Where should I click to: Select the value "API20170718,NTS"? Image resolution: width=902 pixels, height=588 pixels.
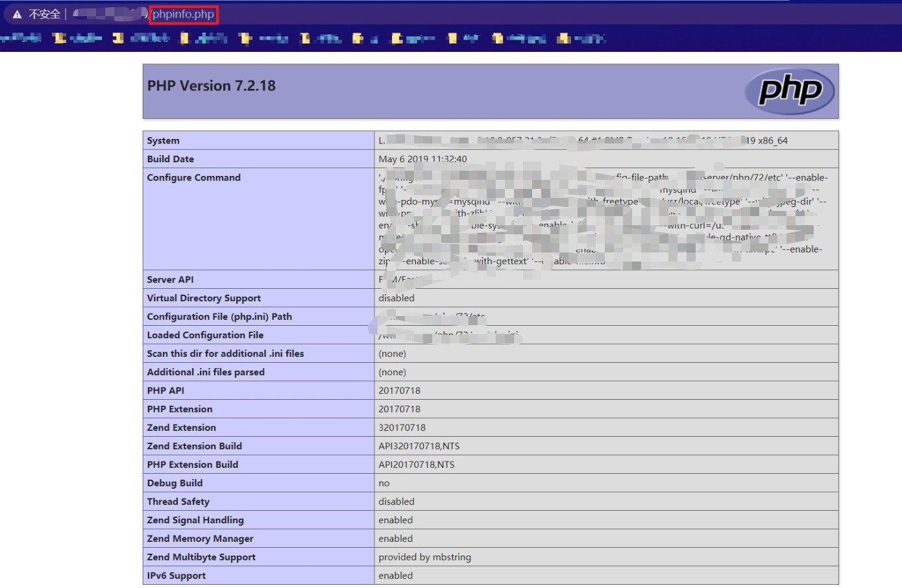[417, 465]
